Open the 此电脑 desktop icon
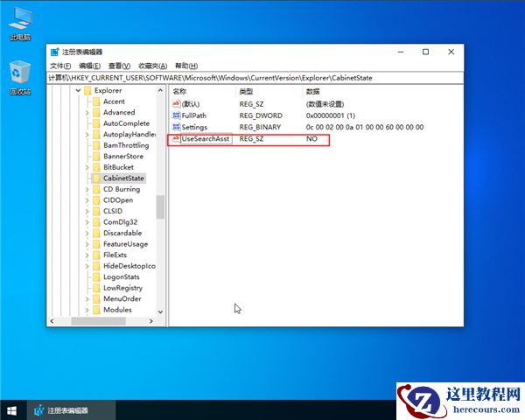 [20, 24]
